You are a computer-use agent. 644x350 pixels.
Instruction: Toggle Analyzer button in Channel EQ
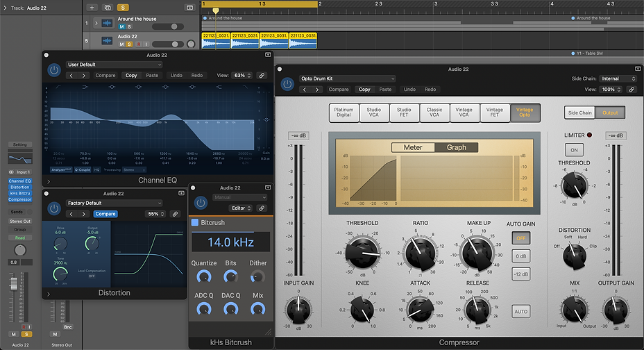(62, 169)
